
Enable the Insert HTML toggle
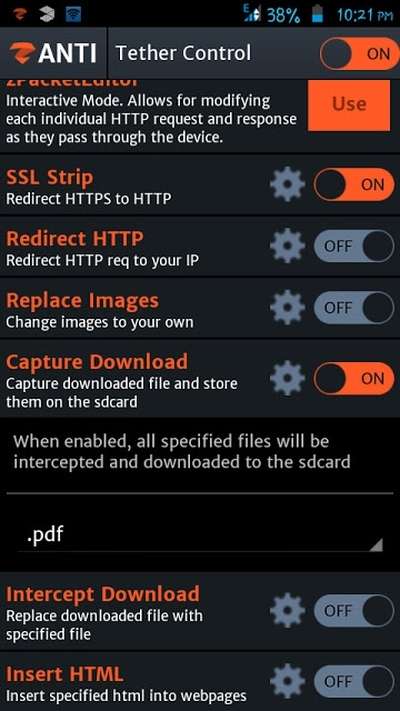[x=354, y=681]
